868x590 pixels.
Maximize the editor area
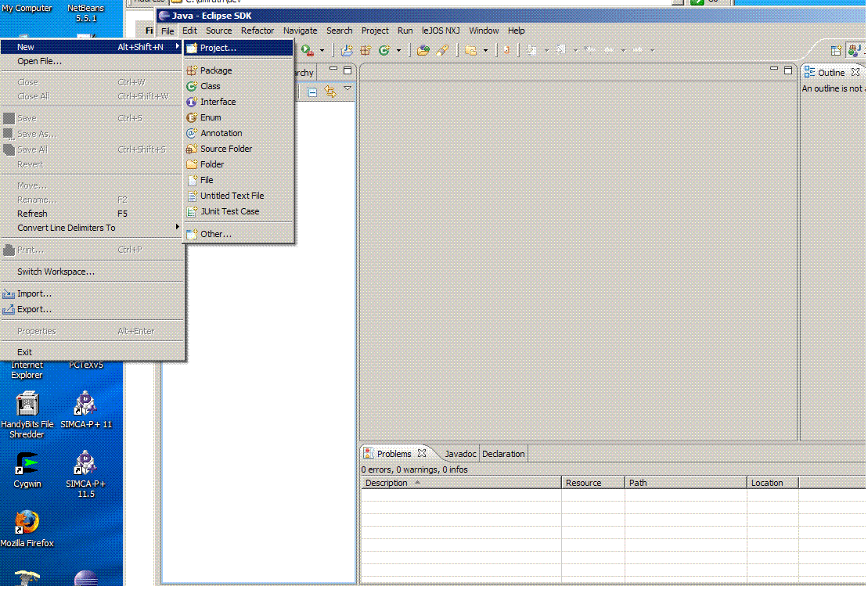click(x=788, y=70)
